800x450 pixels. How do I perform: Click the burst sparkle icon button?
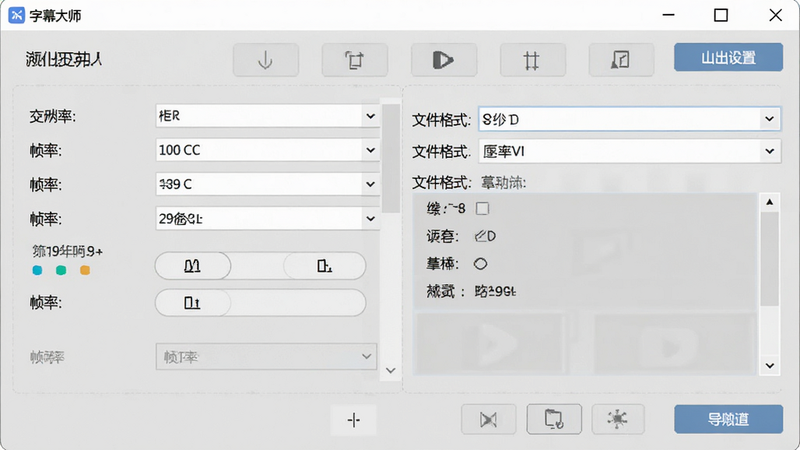(x=618, y=419)
